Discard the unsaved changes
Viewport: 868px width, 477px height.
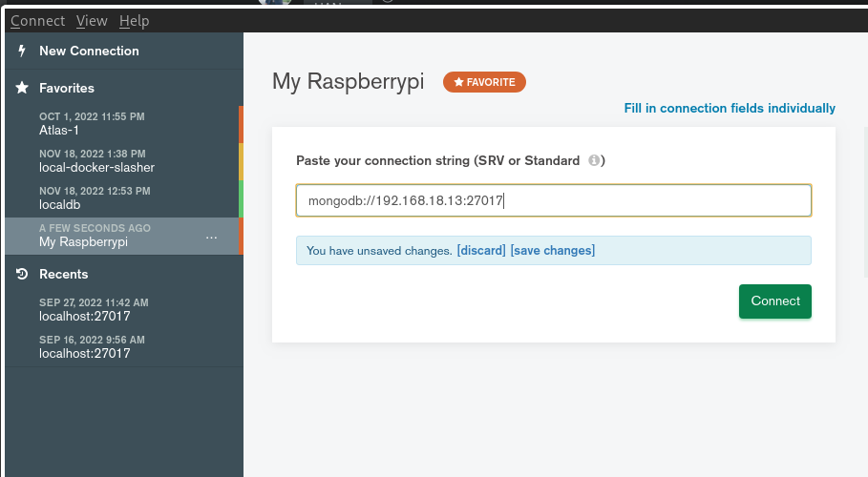pyautogui.click(x=481, y=251)
